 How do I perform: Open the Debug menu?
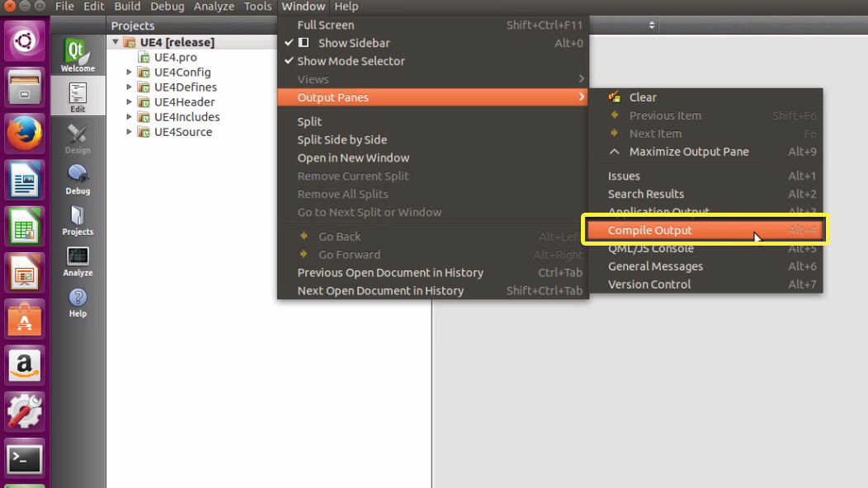(167, 7)
